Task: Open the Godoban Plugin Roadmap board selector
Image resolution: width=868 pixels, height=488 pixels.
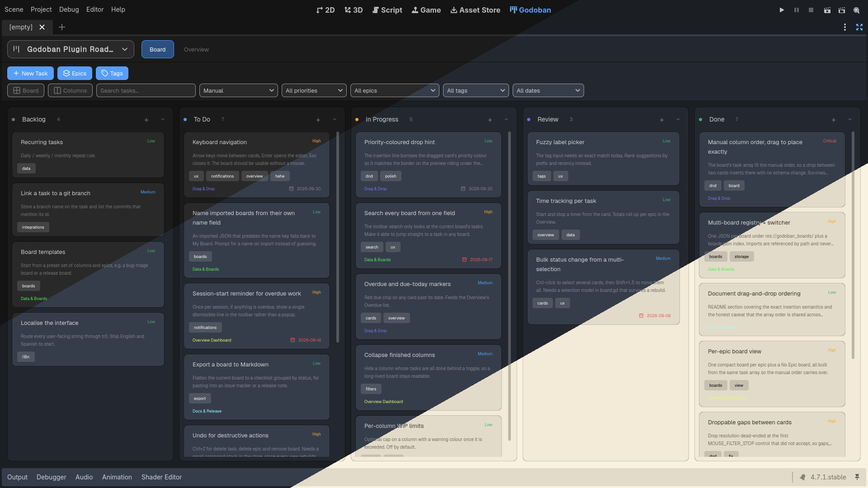Action: pos(71,49)
